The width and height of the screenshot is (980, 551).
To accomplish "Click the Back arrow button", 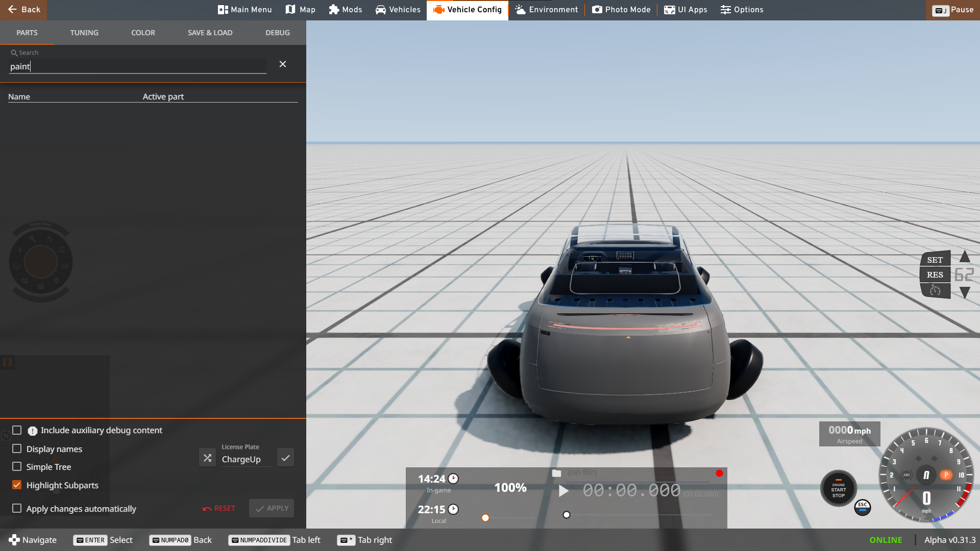I will tap(23, 10).
